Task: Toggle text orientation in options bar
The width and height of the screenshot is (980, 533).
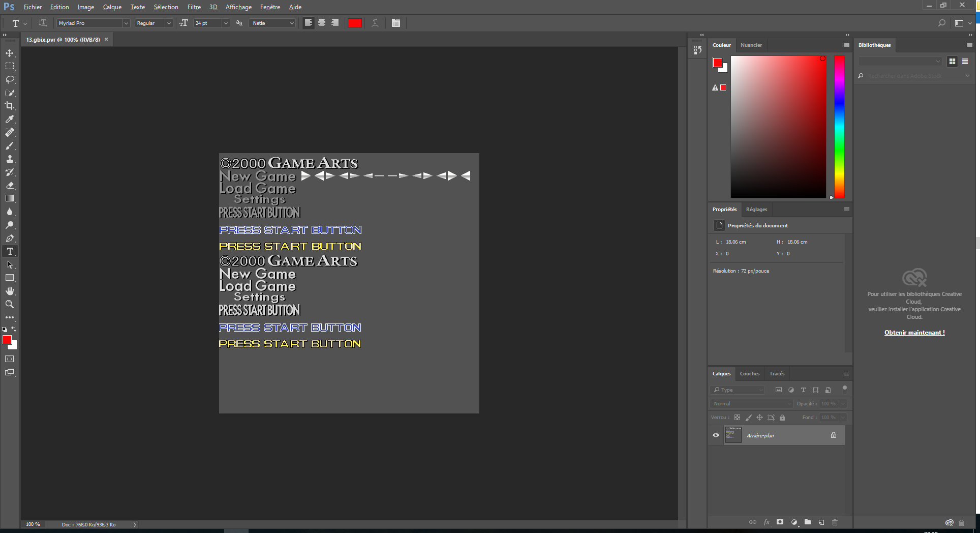Action: click(43, 23)
